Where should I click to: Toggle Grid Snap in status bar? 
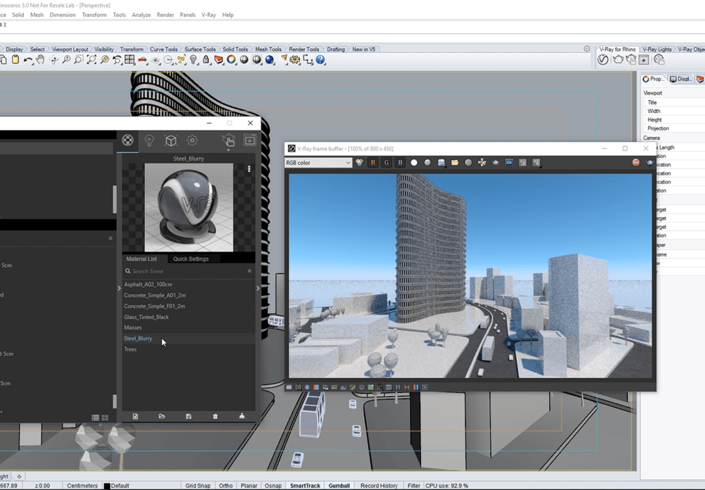[x=198, y=486]
